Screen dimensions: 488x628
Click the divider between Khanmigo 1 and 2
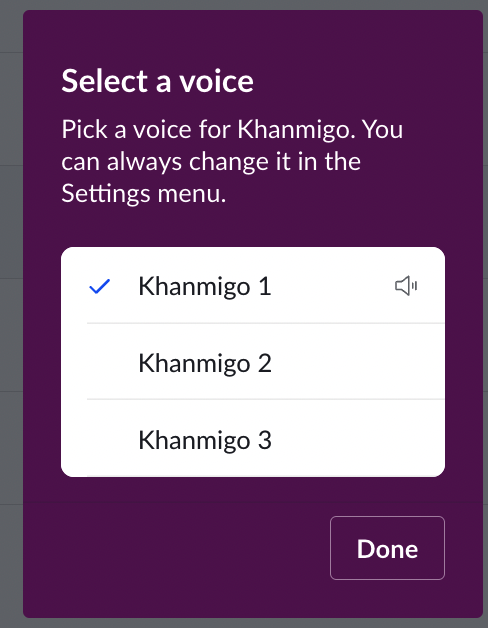click(x=266, y=323)
